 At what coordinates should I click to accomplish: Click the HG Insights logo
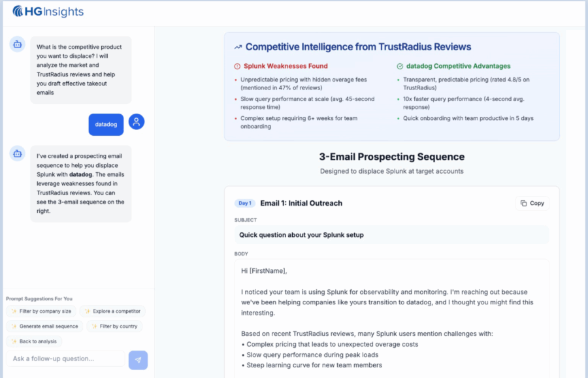click(x=48, y=12)
